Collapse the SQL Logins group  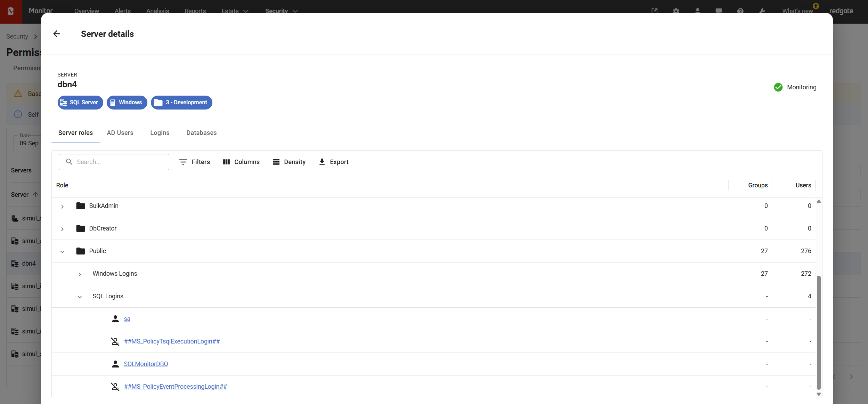(80, 297)
